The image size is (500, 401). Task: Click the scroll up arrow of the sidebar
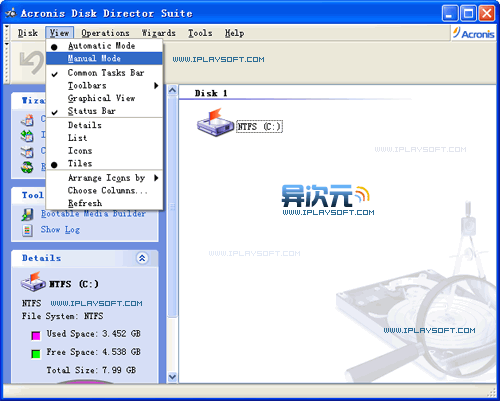point(172,90)
